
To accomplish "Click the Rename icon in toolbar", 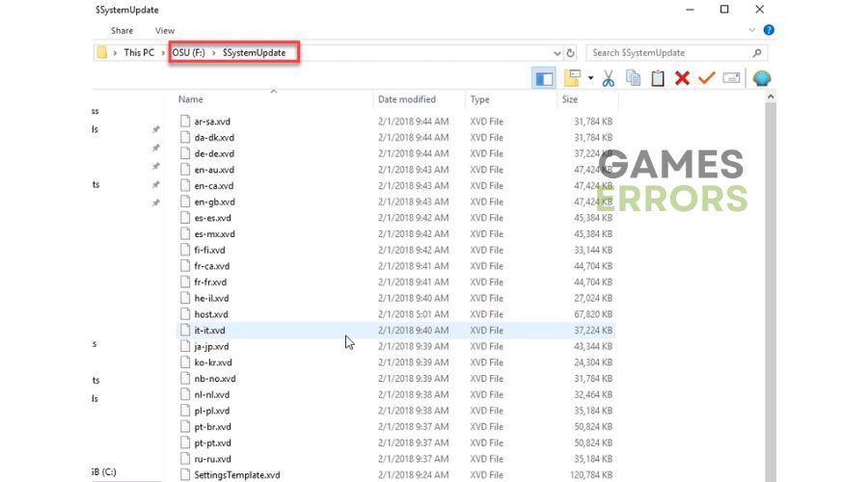I will click(x=731, y=78).
